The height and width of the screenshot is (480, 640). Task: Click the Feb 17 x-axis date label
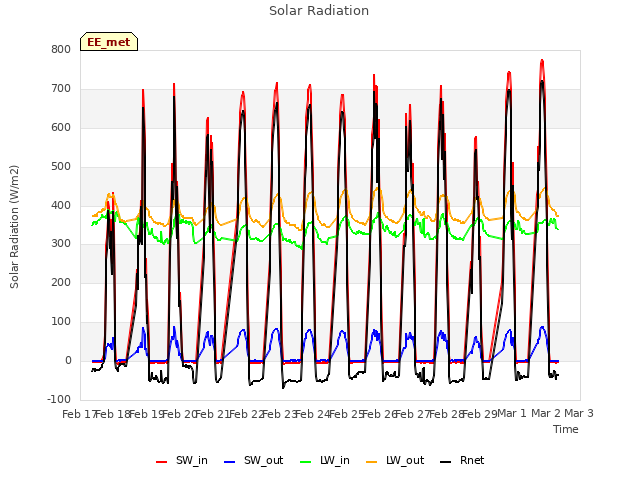79,414
